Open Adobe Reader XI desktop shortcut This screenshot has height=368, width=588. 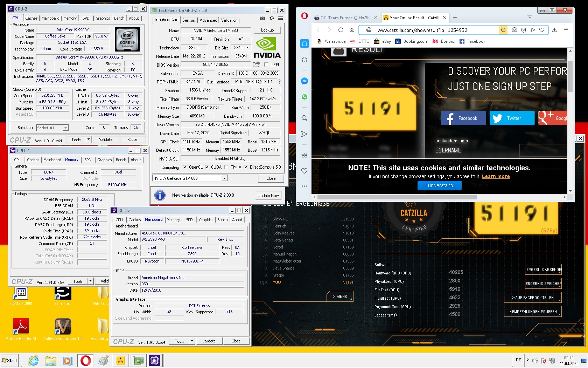(21, 329)
